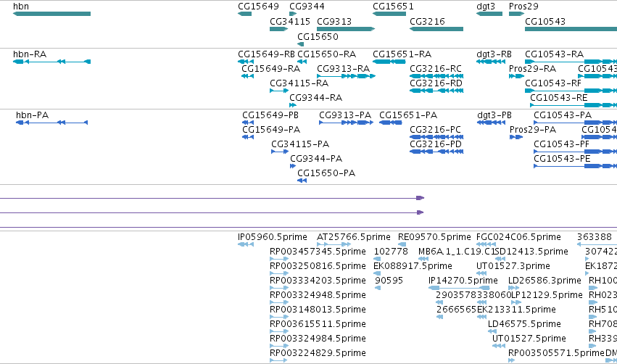The height and width of the screenshot is (364, 617).
Task: Select the RE09570.5prime EST
Action: pos(402,245)
